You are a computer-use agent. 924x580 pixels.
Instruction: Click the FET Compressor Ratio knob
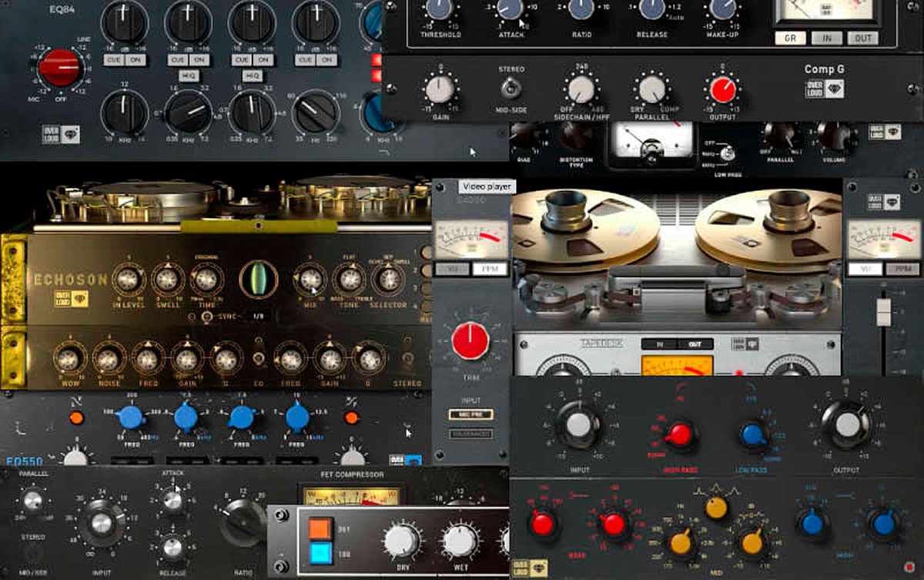pos(243,523)
